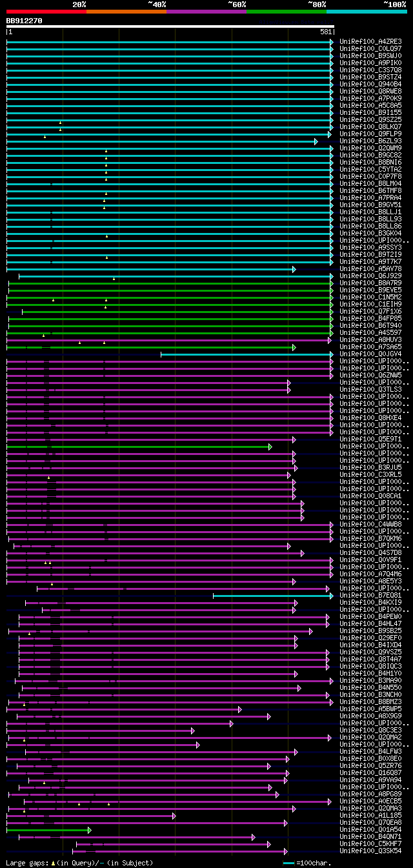The image size is (413, 868).
Task: Click the red 20% identity legend bar
Action: pos(46,11)
